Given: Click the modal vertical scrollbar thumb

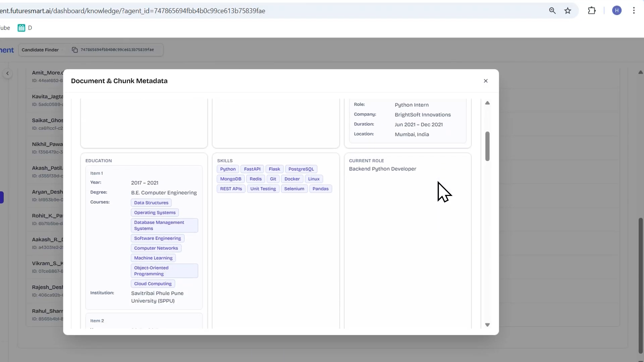Looking at the screenshot, I should (x=487, y=146).
